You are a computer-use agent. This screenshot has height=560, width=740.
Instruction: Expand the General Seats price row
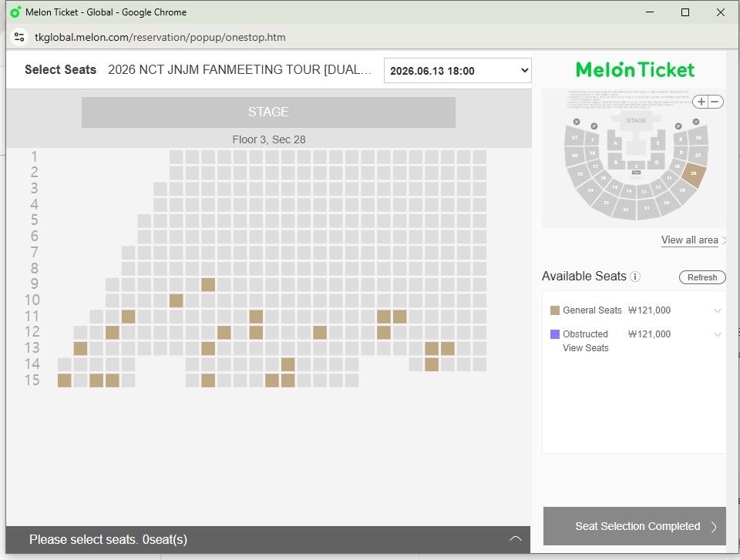pos(718,310)
